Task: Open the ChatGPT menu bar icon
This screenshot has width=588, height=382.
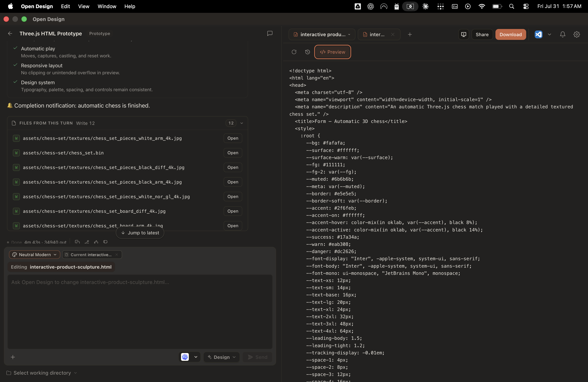Action: [371, 6]
